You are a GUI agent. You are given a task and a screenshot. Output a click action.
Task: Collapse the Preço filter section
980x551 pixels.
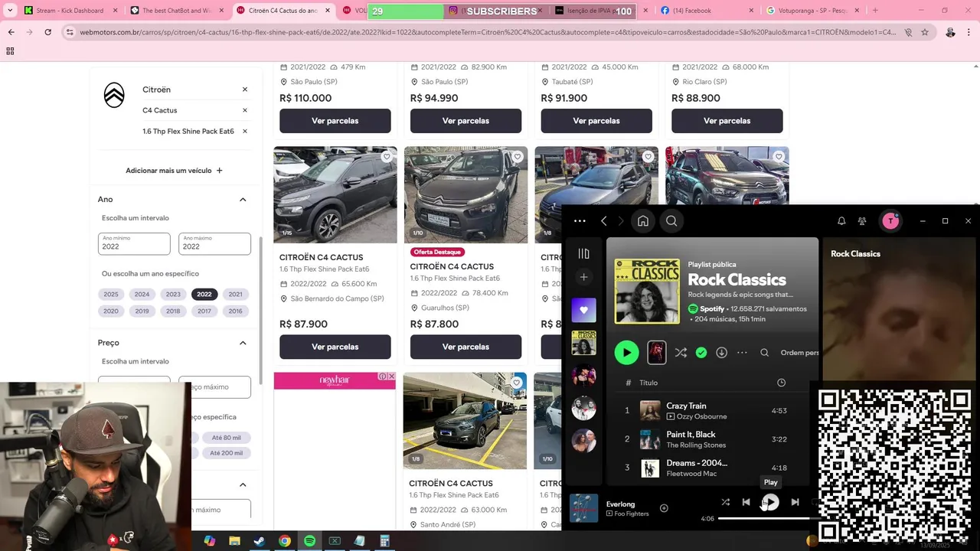tap(243, 343)
